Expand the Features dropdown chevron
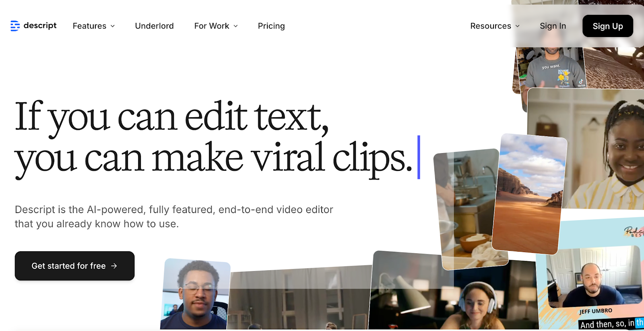644x331 pixels. pos(113,26)
